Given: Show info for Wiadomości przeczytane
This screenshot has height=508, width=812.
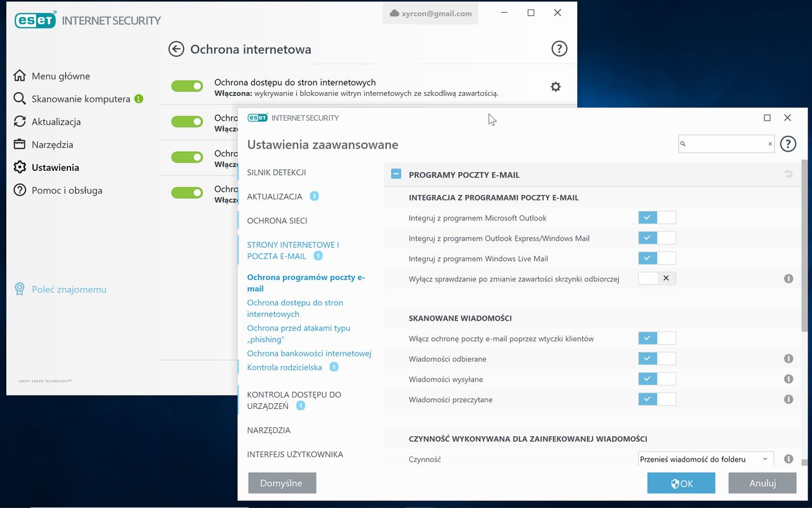Looking at the screenshot, I should tap(789, 399).
